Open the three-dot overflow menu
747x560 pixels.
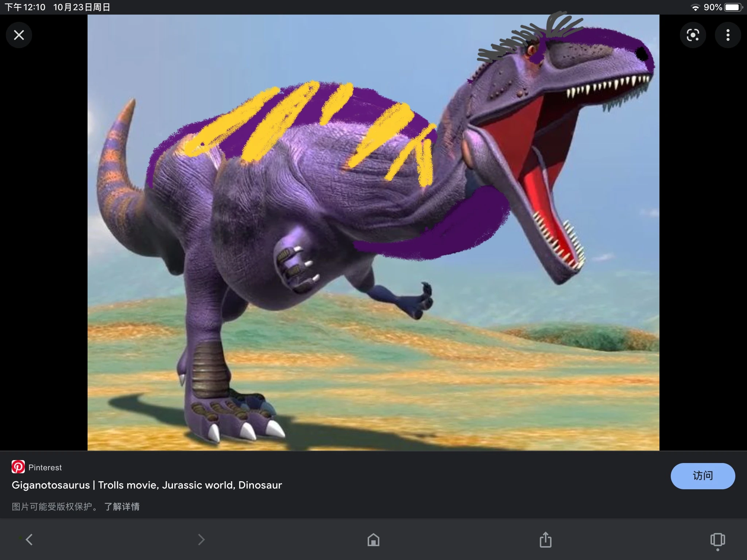(x=728, y=35)
